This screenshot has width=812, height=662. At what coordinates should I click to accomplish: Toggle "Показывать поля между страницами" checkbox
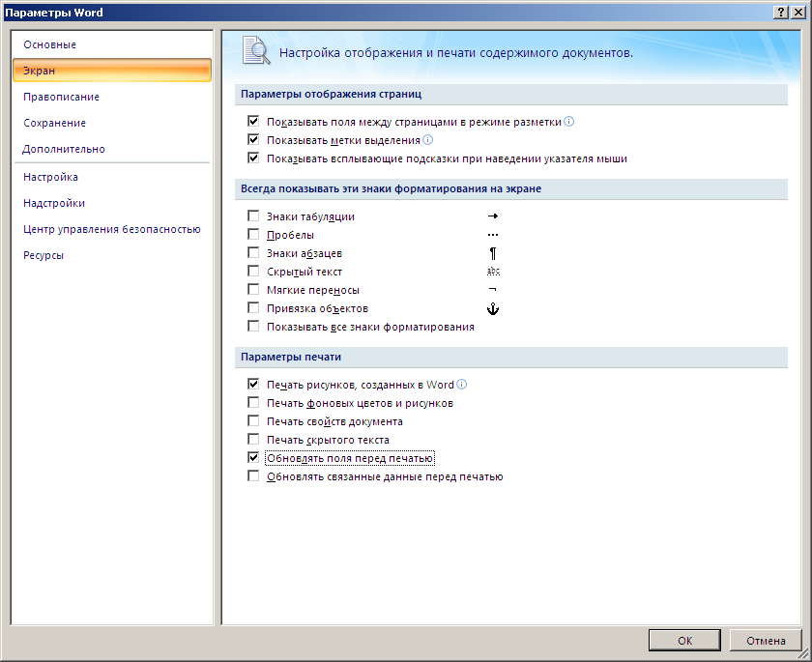point(253,121)
